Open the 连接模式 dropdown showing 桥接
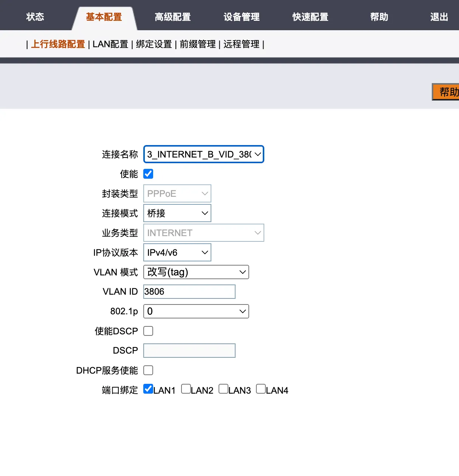459x476 pixels. click(x=177, y=213)
